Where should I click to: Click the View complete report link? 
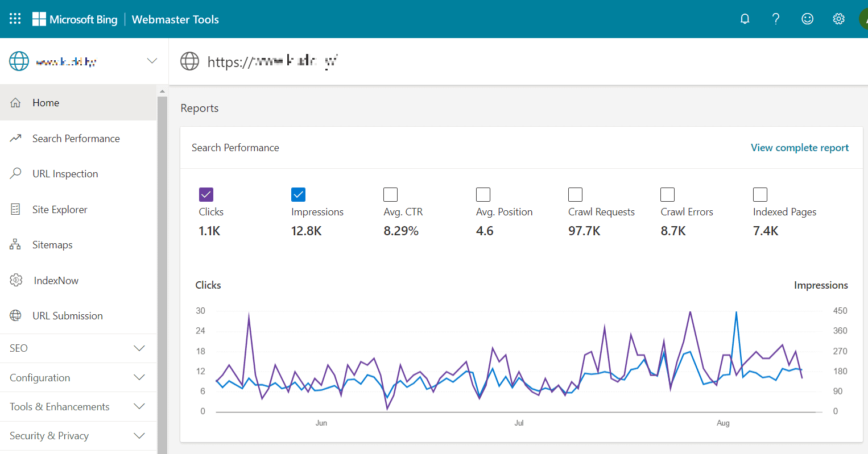coord(799,148)
